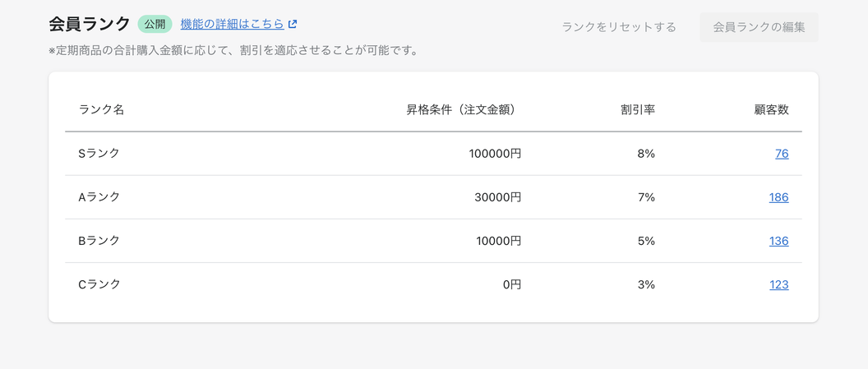This screenshot has width=868, height=369.
Task: Click the 昇格条件（注文金額） column header
Action: click(x=464, y=109)
